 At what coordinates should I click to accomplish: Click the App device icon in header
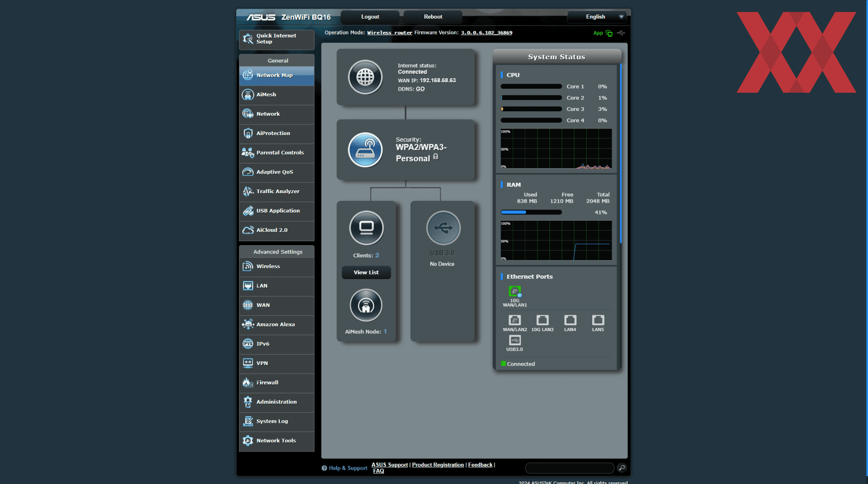609,33
